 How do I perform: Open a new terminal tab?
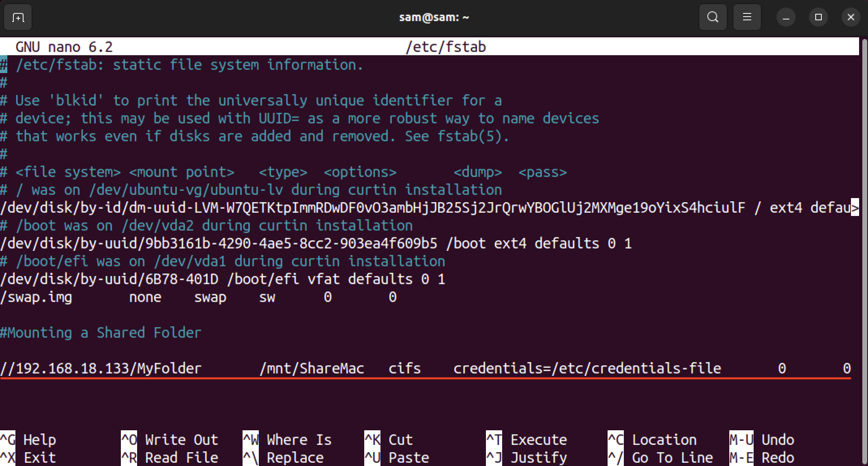pyautogui.click(x=18, y=17)
